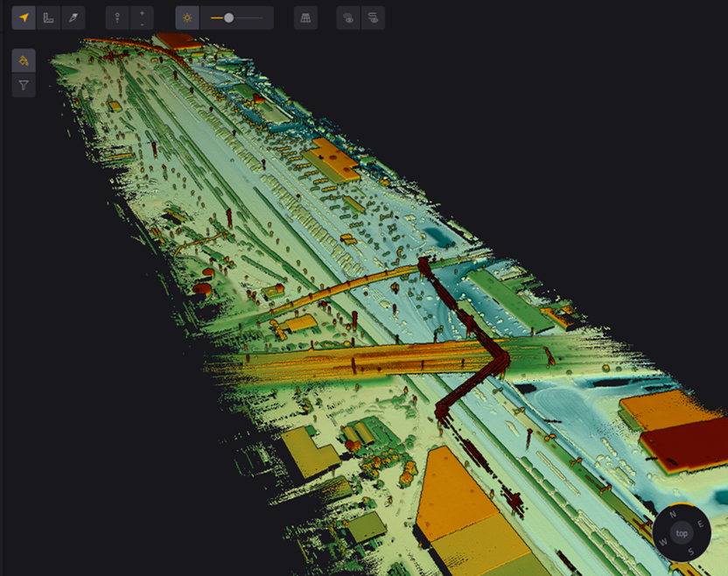This screenshot has width=728, height=576.
Task: Toggle the sun lighting button
Action: click(187, 18)
